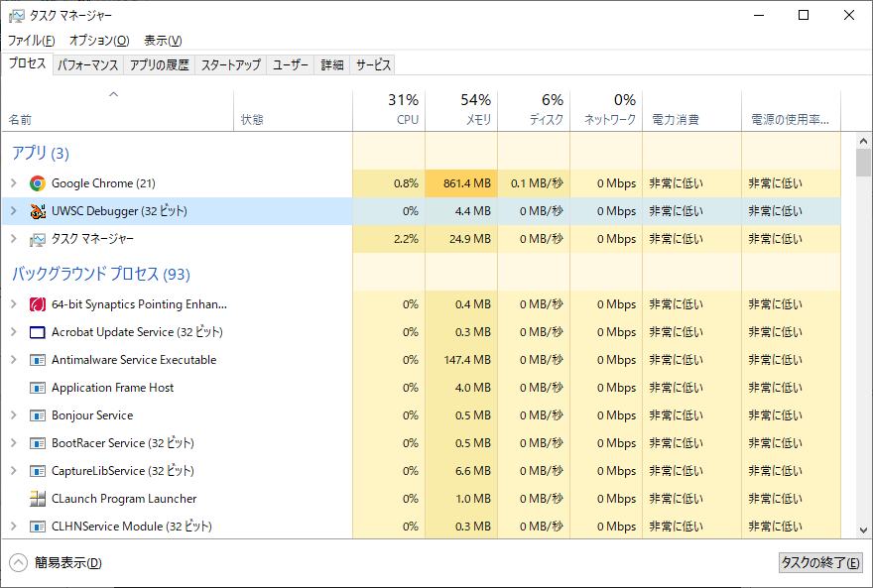Click the タスク マネージャー process row icon

(38, 239)
